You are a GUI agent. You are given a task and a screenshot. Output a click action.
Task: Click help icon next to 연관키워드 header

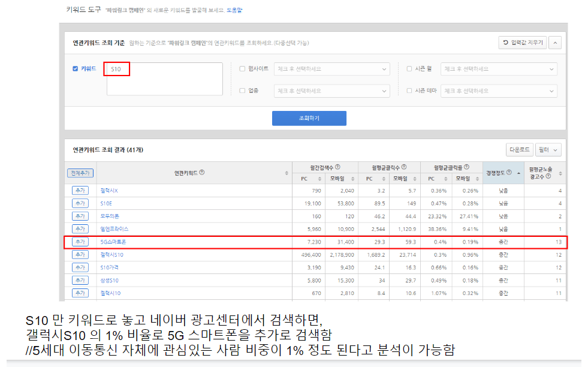point(202,173)
